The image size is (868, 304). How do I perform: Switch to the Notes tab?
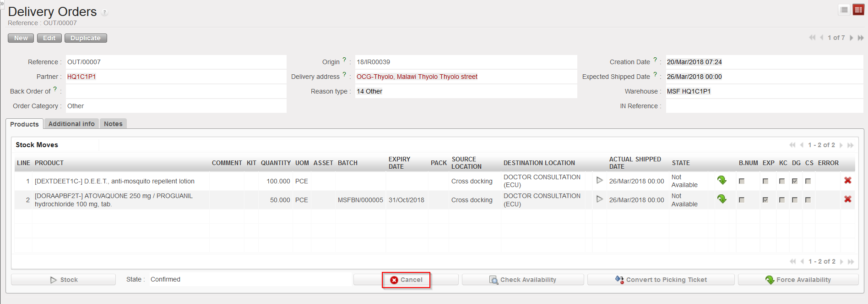click(113, 124)
